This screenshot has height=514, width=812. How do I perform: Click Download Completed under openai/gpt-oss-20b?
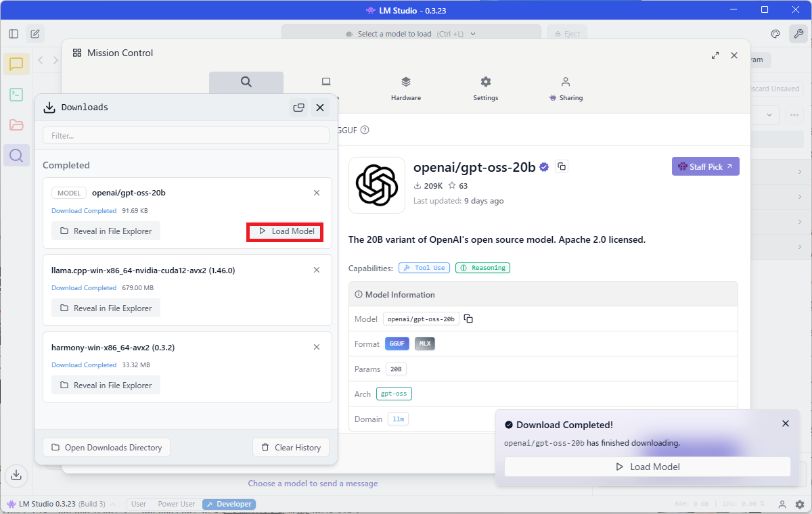coord(84,211)
